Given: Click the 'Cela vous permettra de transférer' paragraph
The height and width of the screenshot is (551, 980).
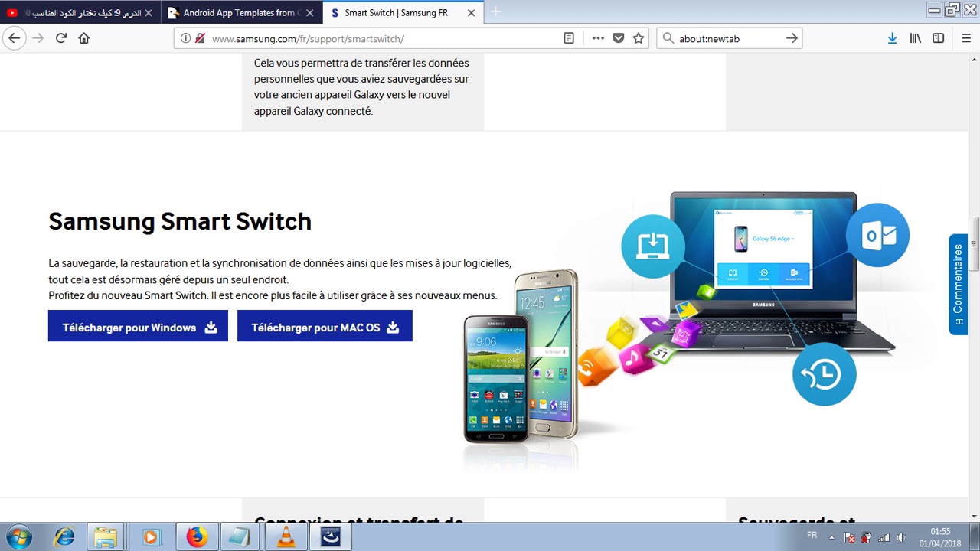Looking at the screenshot, I should (x=361, y=86).
